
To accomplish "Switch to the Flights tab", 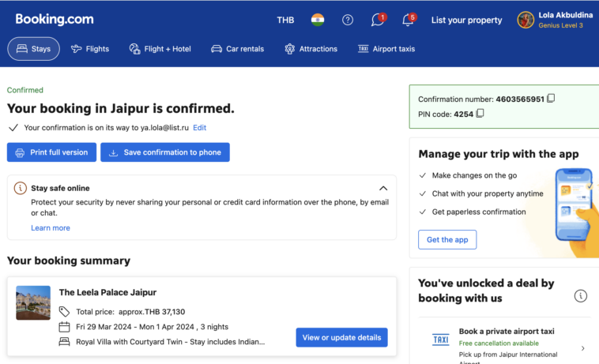I will point(90,49).
